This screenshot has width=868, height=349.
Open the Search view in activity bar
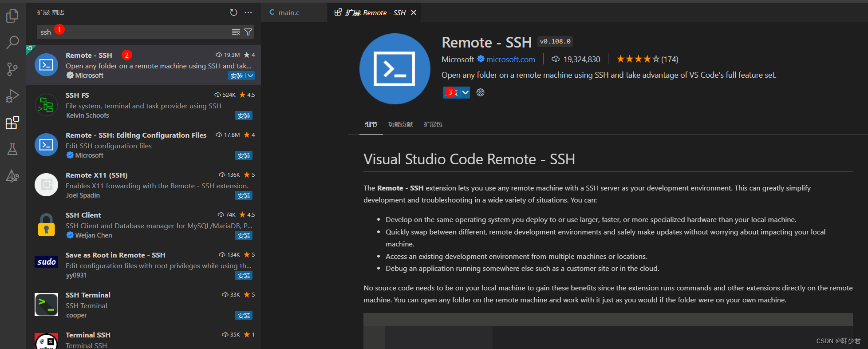click(12, 43)
